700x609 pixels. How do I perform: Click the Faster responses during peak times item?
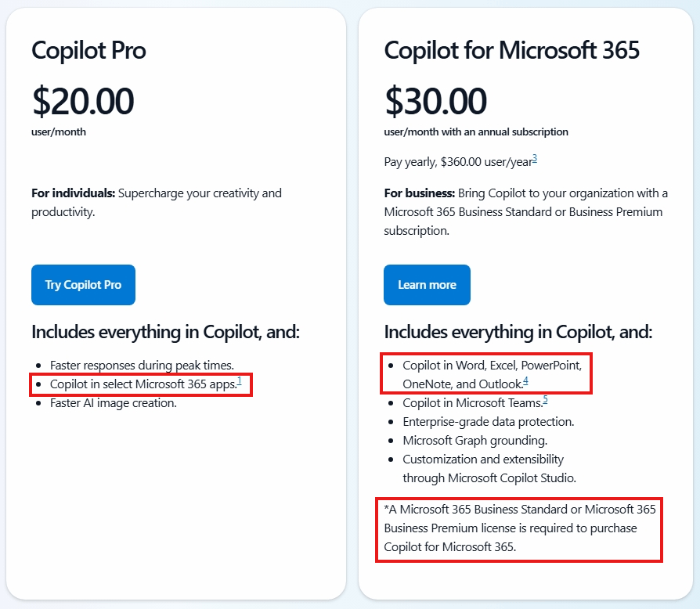[142, 366]
